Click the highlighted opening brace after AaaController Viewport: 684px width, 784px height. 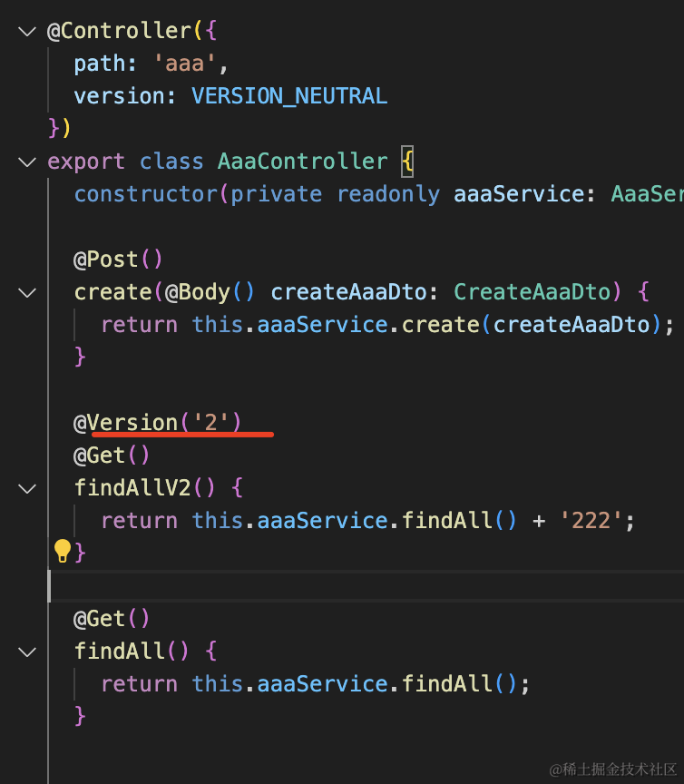point(407,162)
